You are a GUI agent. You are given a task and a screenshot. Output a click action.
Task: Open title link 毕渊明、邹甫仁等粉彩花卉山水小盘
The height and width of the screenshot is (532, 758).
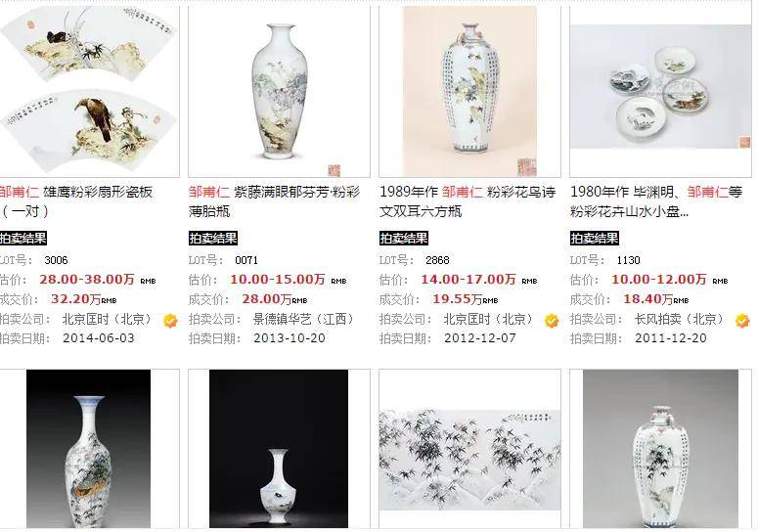tap(656, 201)
